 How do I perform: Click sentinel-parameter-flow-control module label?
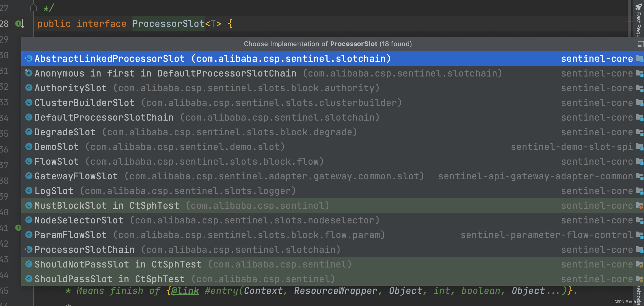547,235
